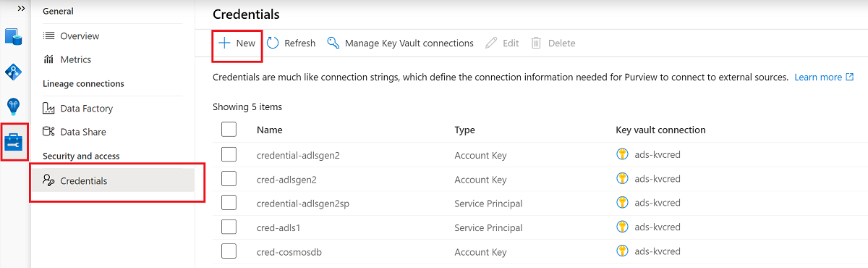Click the Data Share icon
Screen dimensions: 868x268
48,132
